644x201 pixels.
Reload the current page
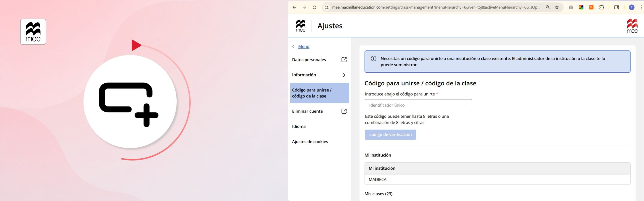coord(314,7)
